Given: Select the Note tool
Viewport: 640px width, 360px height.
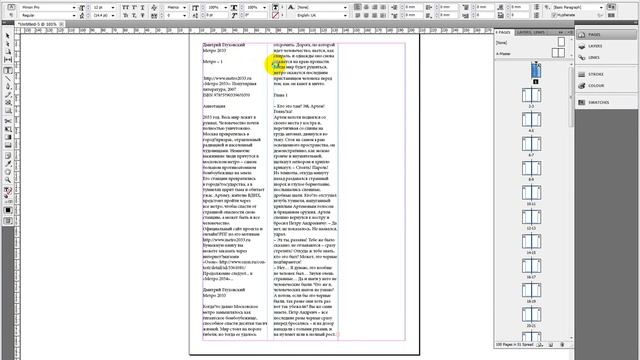Looking at the screenshot, I should click(8, 156).
